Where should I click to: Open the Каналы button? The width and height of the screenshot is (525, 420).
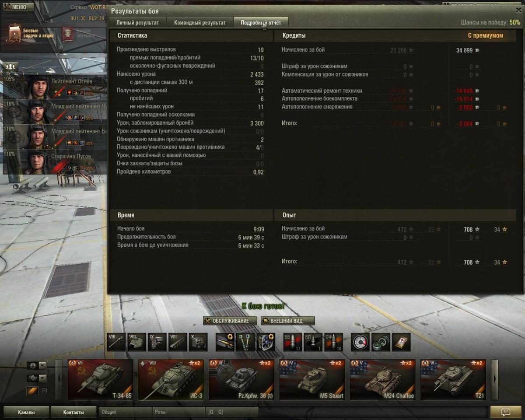(26, 412)
